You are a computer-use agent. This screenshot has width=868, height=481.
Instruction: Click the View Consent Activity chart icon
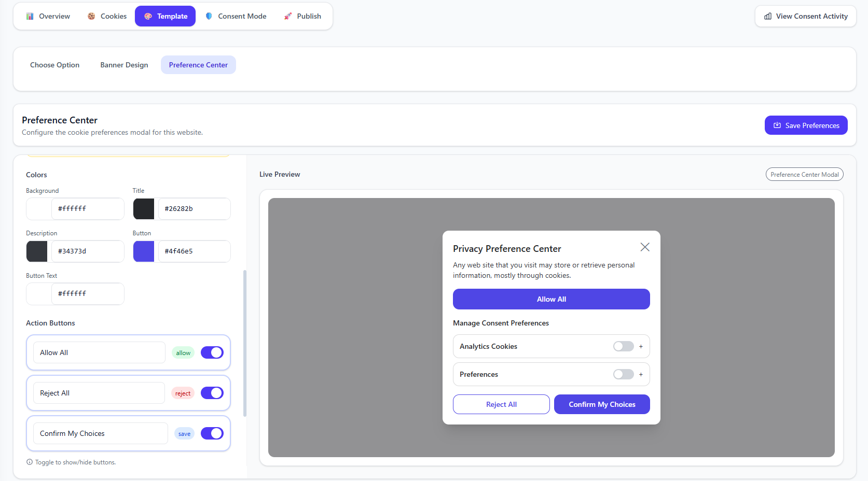(768, 16)
